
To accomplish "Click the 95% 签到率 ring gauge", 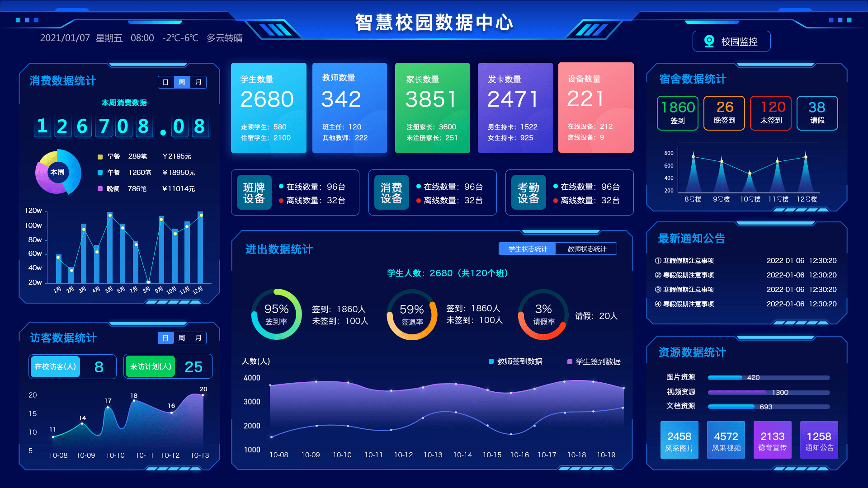I will pyautogui.click(x=276, y=314).
